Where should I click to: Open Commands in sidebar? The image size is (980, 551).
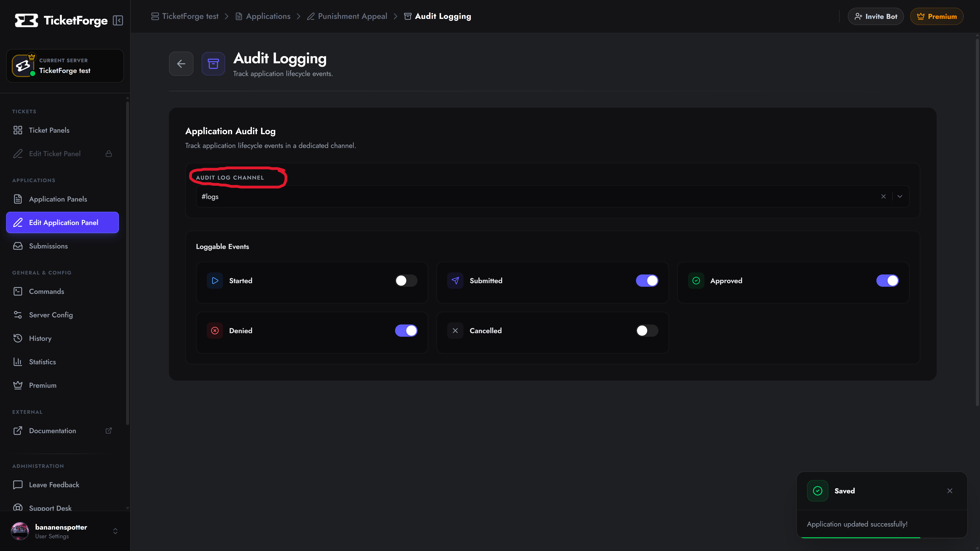pos(62,292)
